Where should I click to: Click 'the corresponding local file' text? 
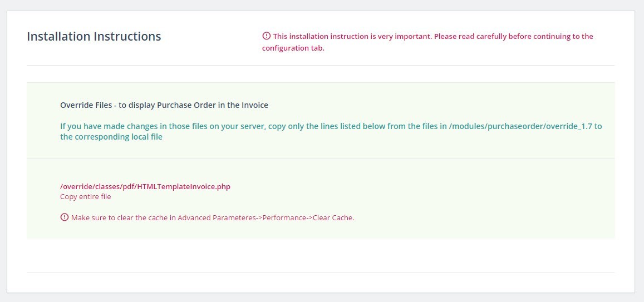coord(111,137)
